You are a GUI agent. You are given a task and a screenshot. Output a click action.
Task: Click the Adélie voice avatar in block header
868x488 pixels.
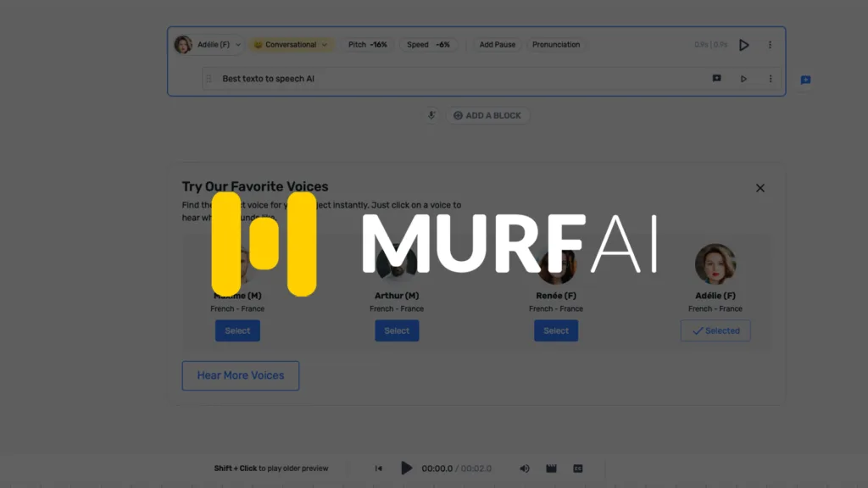[x=183, y=45]
